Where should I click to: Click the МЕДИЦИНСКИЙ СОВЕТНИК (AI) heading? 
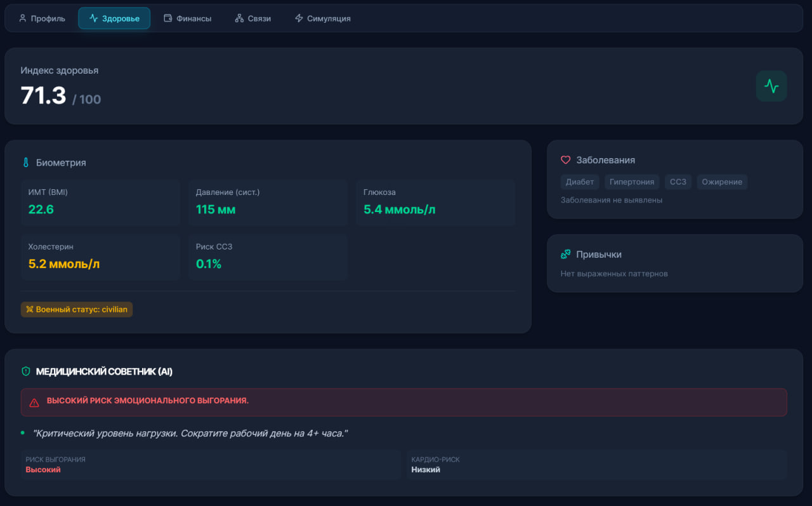(x=104, y=371)
